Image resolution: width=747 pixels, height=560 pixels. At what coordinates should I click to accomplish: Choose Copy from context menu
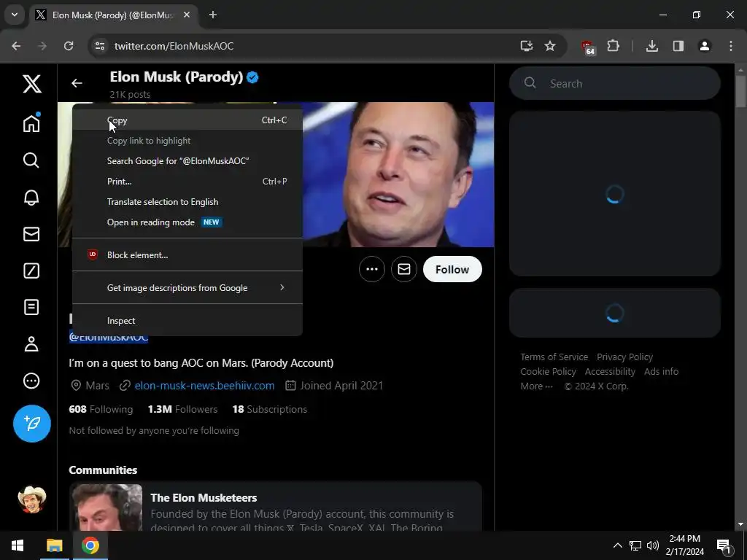click(x=187, y=120)
